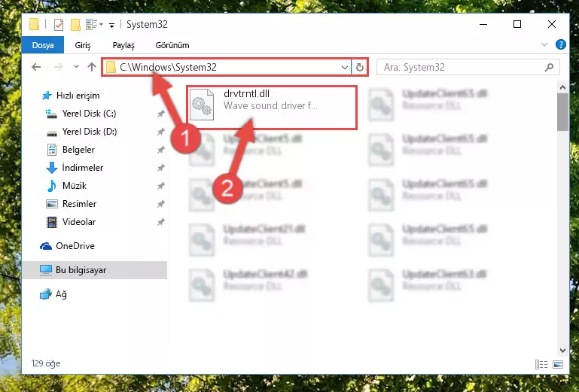
Task: Select the drvtrntl.dll file icon
Action: [x=202, y=105]
